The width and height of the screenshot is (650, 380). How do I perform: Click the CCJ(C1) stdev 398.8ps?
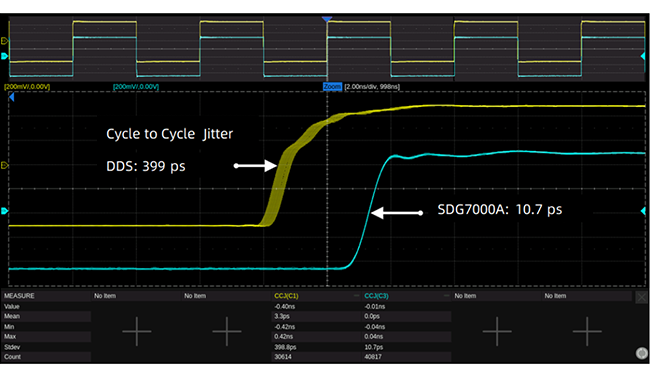285,347
